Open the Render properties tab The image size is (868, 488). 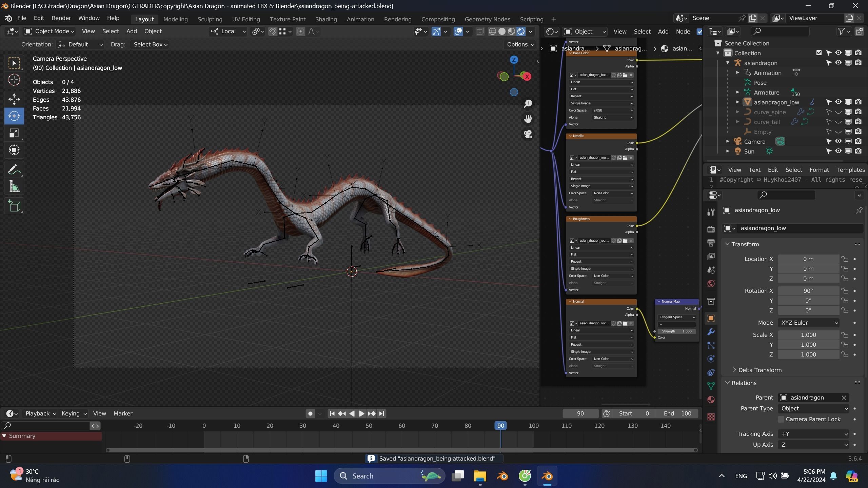click(x=711, y=229)
